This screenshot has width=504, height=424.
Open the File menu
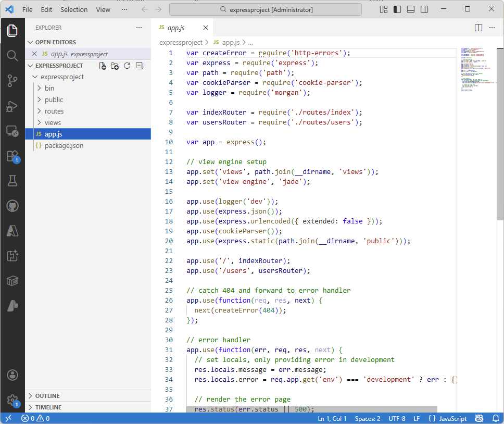(x=27, y=10)
